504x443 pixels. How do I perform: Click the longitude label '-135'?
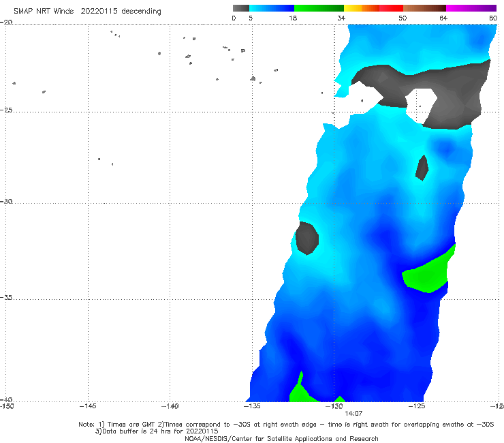[x=252, y=406]
